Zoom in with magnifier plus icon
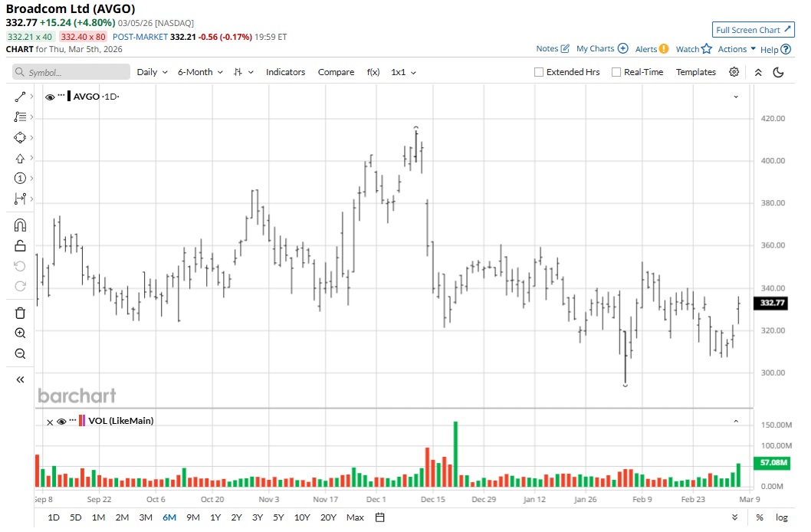 pos(20,333)
